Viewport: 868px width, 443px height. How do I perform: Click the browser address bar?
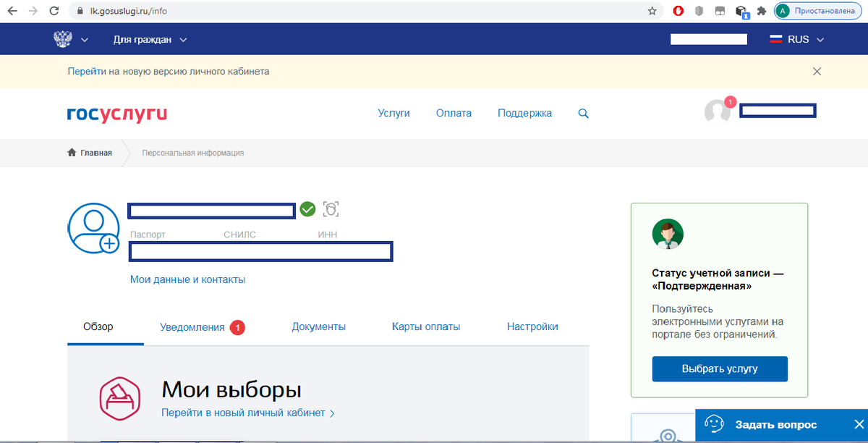(217, 11)
